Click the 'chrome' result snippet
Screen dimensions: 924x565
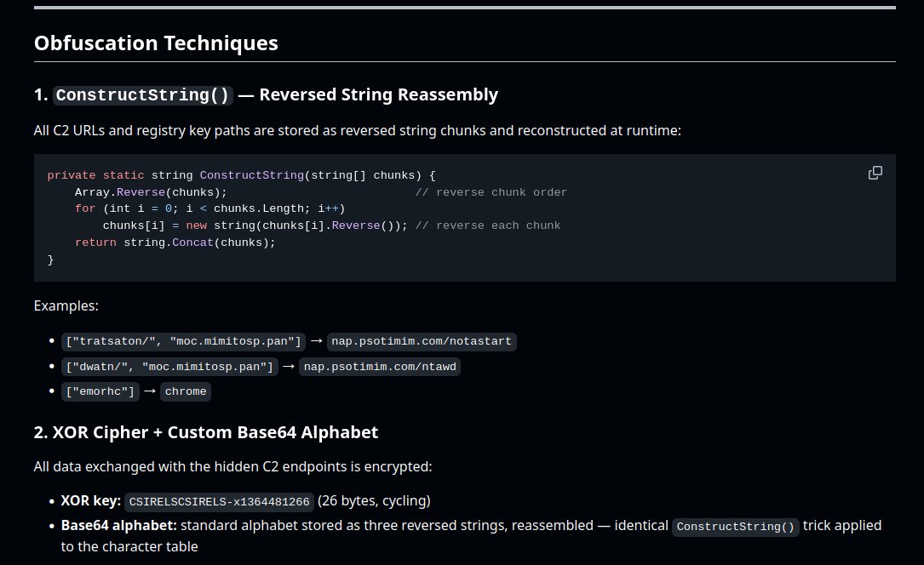click(186, 391)
